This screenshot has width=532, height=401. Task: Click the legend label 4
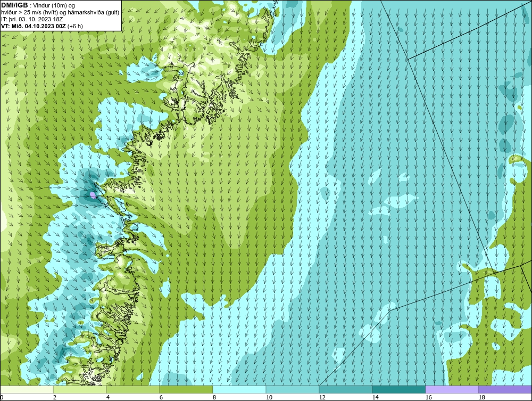tap(108, 397)
